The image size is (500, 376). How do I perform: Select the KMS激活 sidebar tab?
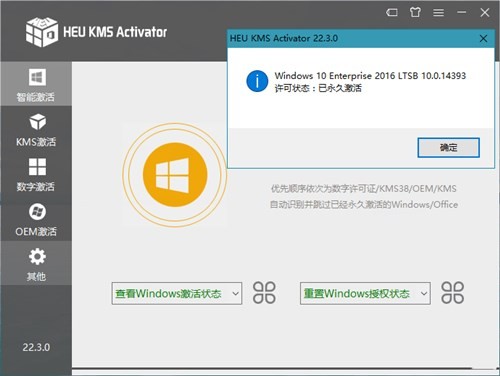click(x=36, y=129)
